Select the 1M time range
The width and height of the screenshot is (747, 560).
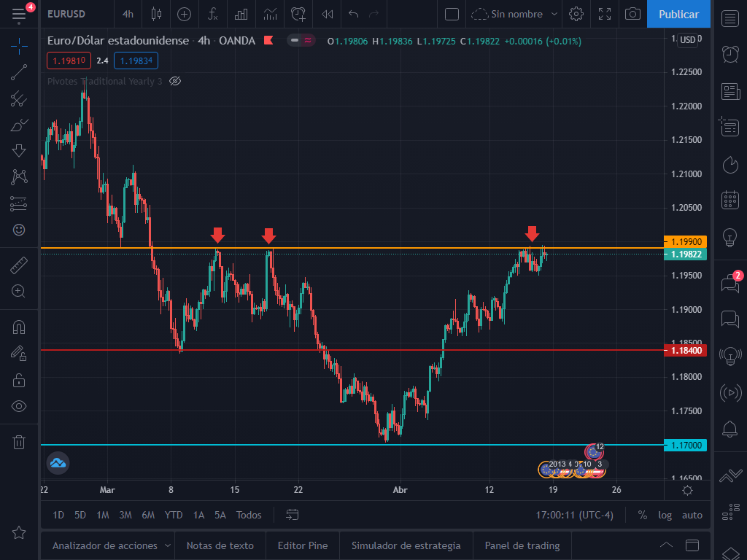tap(102, 516)
